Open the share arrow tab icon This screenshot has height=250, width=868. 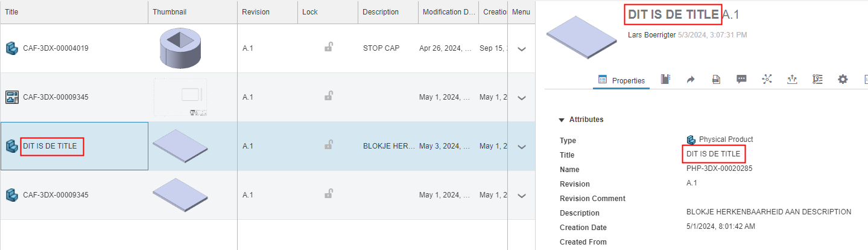coord(691,79)
